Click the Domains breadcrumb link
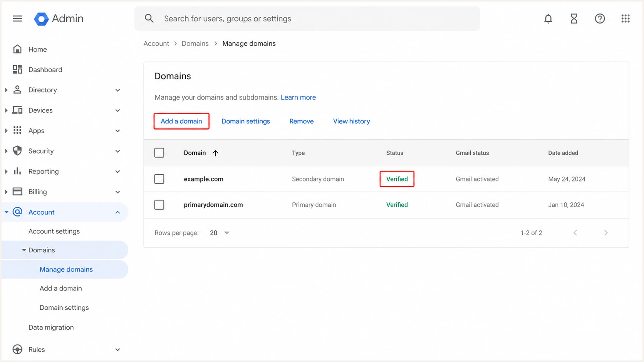Screen dimensions: 644x362 195,43
